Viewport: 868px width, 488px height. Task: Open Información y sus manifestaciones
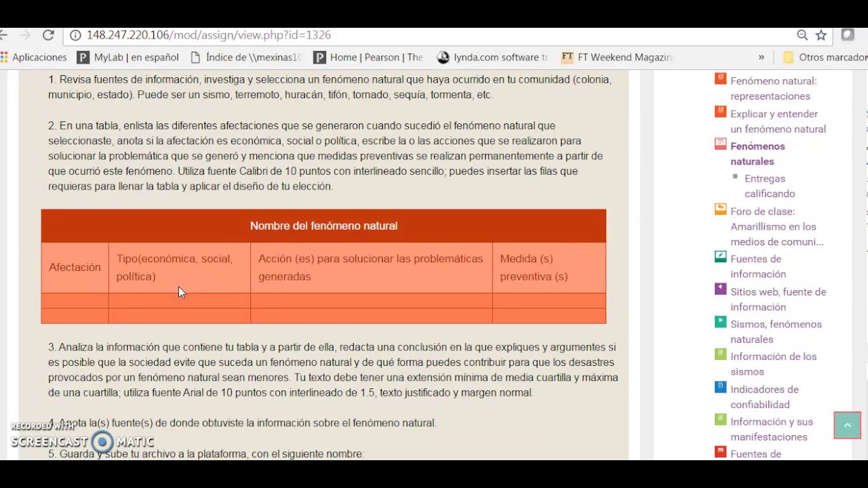coord(772,429)
